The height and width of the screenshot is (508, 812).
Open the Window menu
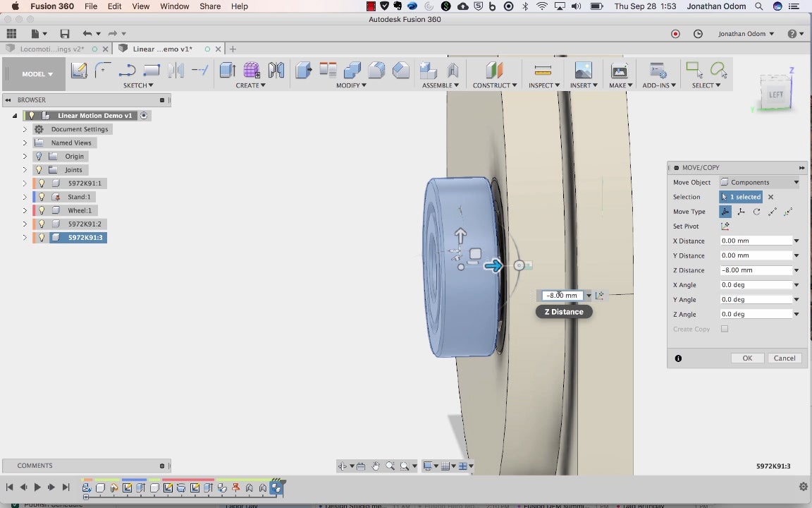[175, 6]
